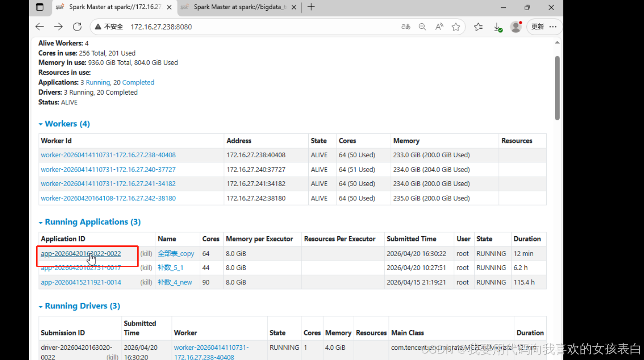Screen dimensions: 644x360
Task: Start the read aloud feature
Action: [x=439, y=27]
